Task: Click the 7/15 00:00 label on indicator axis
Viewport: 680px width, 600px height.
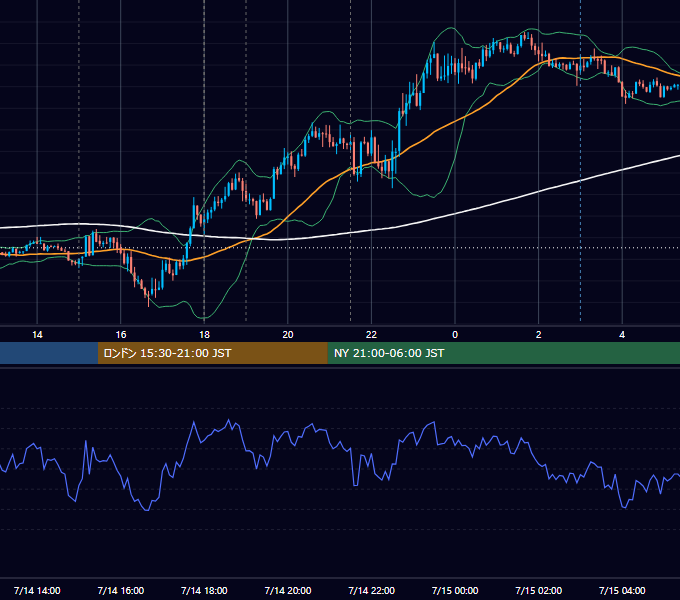Action: click(455, 590)
